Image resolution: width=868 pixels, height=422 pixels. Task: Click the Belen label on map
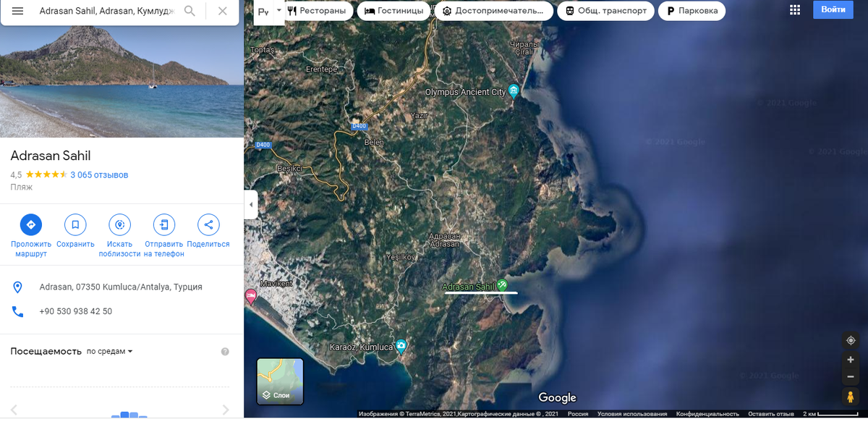[x=373, y=142]
